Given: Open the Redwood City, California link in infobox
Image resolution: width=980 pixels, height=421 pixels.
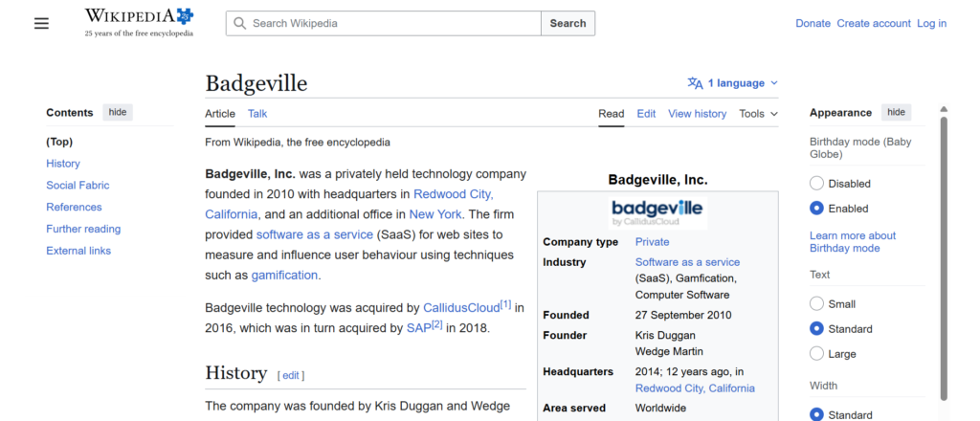Looking at the screenshot, I should [x=695, y=388].
